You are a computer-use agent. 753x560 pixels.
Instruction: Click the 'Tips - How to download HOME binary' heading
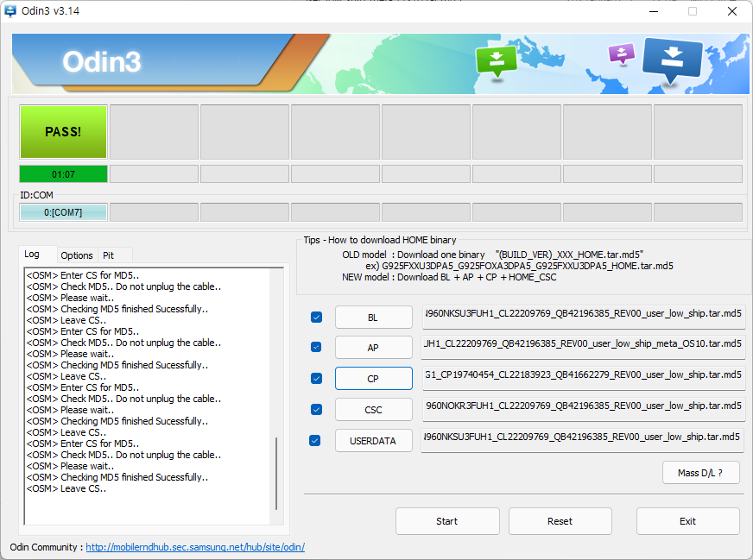[x=380, y=240]
